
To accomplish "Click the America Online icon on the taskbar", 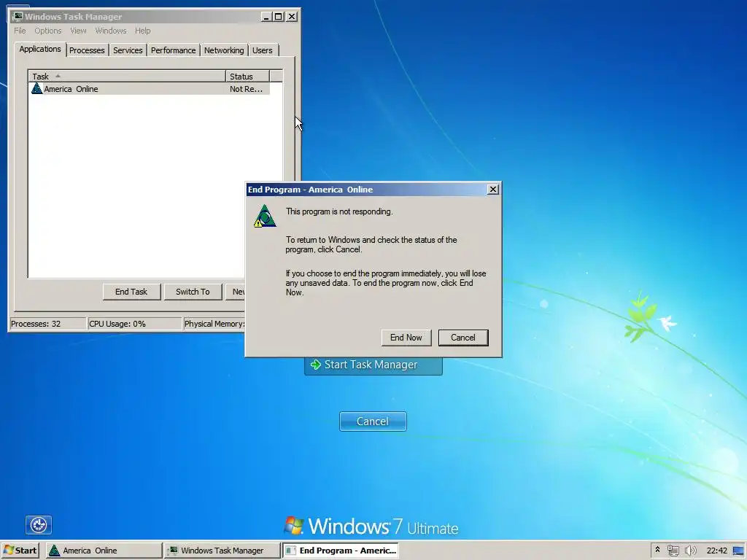I will click(54, 551).
